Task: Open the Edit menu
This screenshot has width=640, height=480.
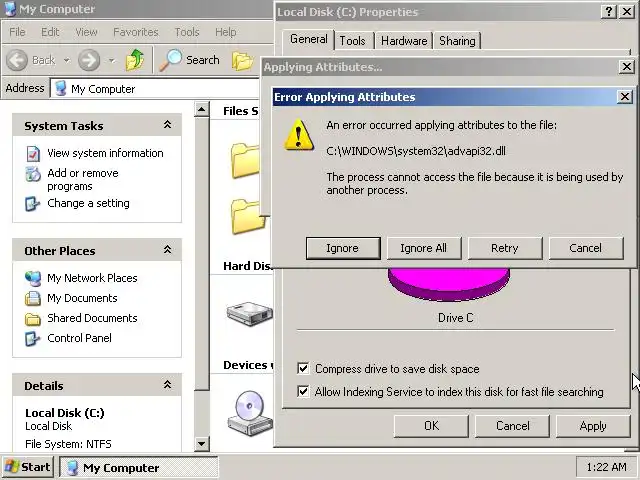Action: [x=50, y=32]
